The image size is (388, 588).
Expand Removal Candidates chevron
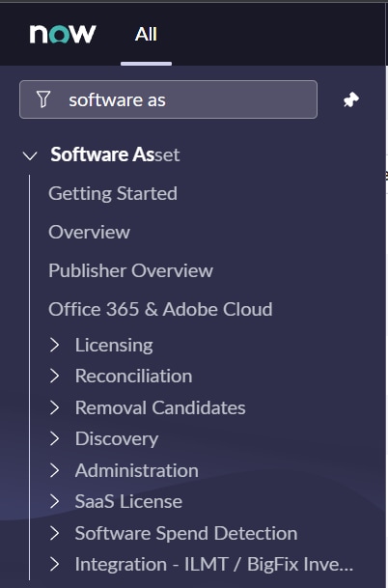coord(55,407)
